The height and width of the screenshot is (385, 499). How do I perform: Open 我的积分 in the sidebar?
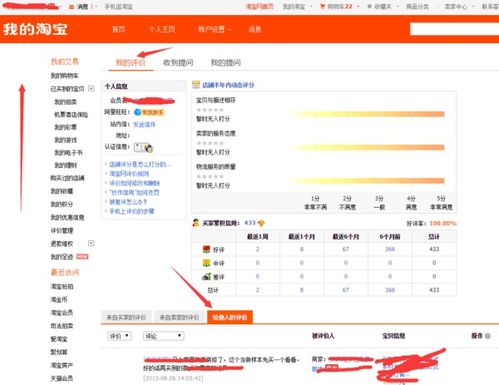(62, 204)
